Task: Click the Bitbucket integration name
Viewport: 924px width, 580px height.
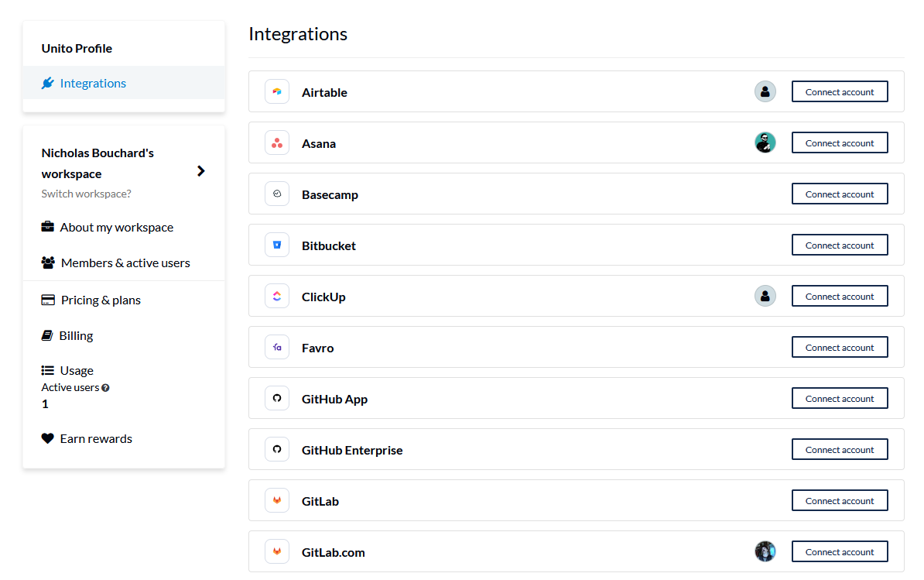Action: [x=329, y=245]
